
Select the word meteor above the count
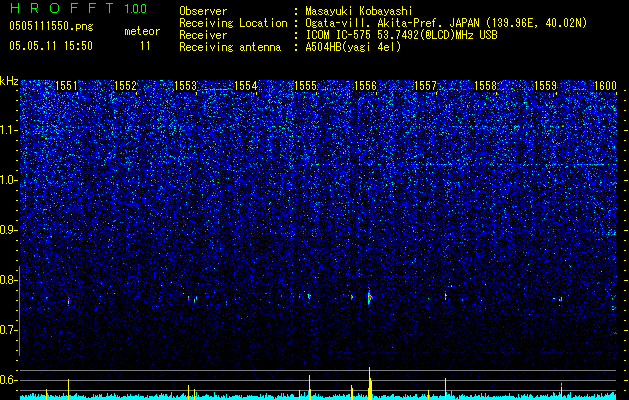pyautogui.click(x=142, y=31)
